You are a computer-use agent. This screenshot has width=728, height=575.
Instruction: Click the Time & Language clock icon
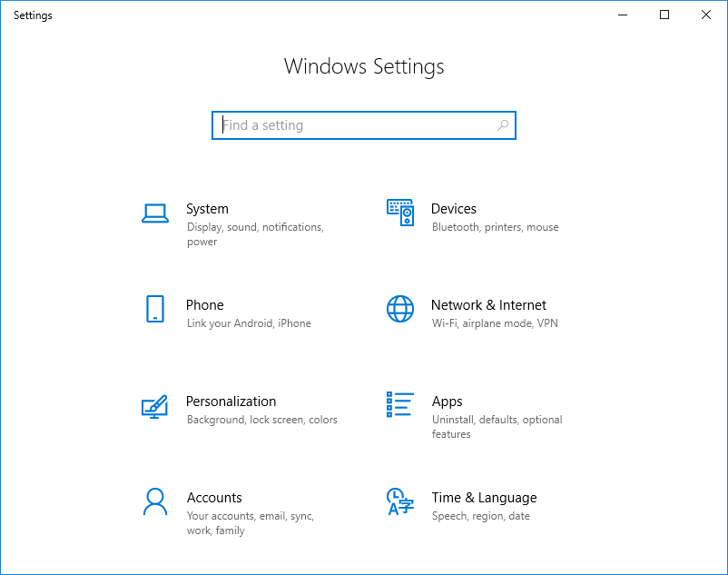point(399,501)
